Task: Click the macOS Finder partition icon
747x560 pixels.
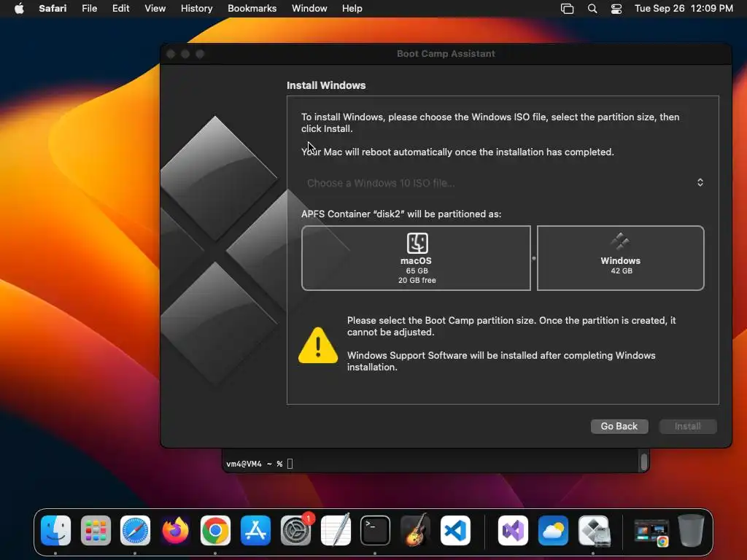Action: click(x=417, y=243)
